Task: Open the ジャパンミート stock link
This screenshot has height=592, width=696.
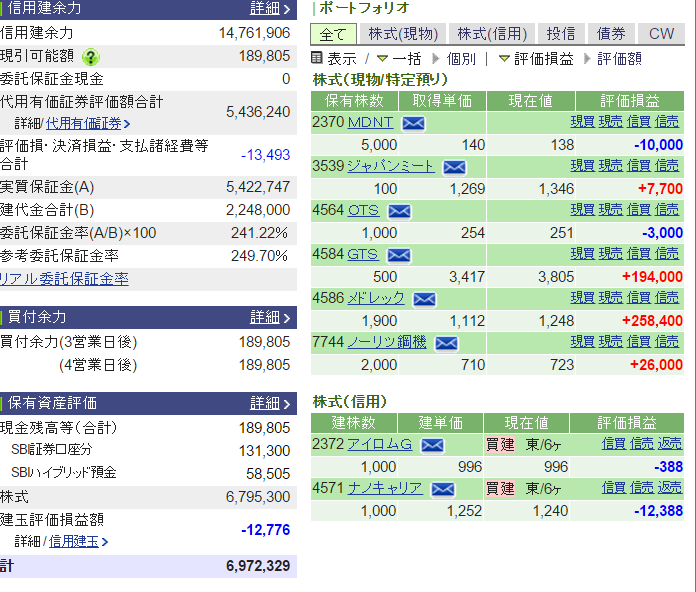Action: [x=391, y=166]
